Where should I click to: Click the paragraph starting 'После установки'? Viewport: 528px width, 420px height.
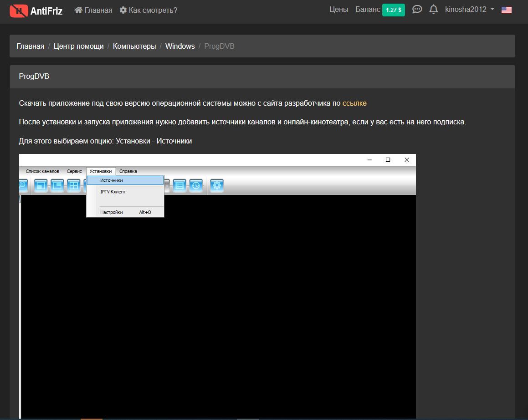tap(242, 122)
